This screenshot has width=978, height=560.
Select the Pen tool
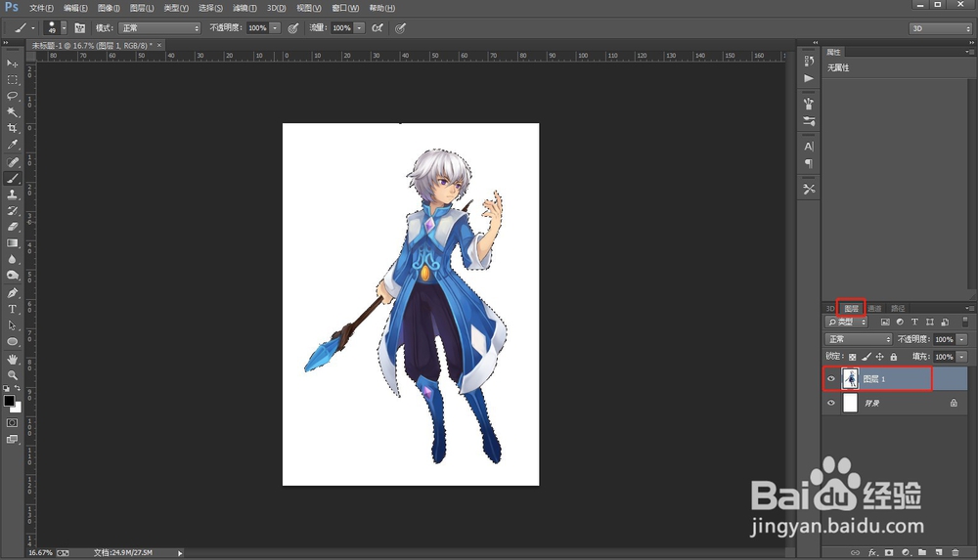[12, 293]
